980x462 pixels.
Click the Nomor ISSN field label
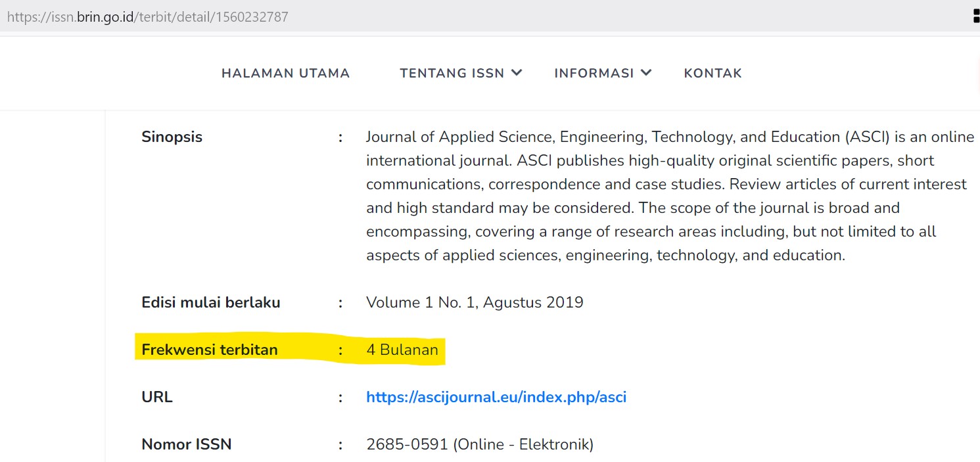(186, 444)
